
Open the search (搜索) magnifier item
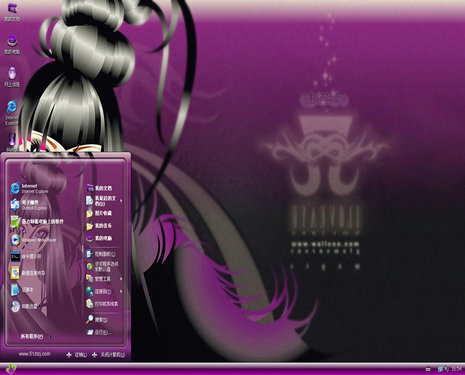click(97, 320)
